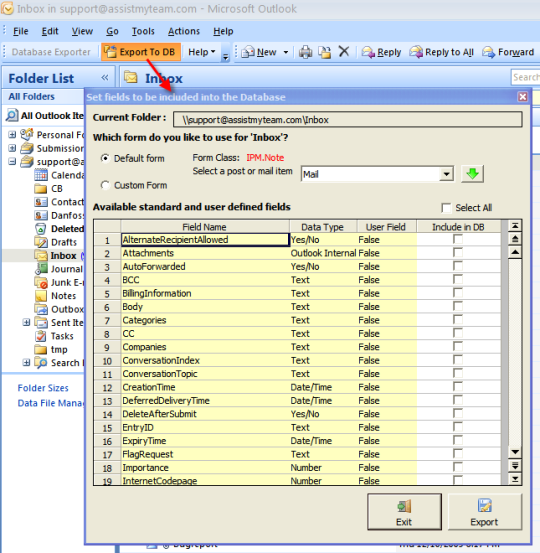This screenshot has height=553, width=540.
Task: Click the Outbox folder icon
Action: pyautogui.click(x=41, y=309)
